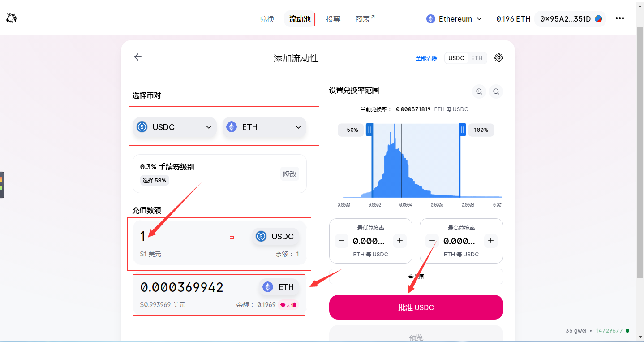644x342 pixels.
Task: Click the left range slider handle
Action: 369,130
